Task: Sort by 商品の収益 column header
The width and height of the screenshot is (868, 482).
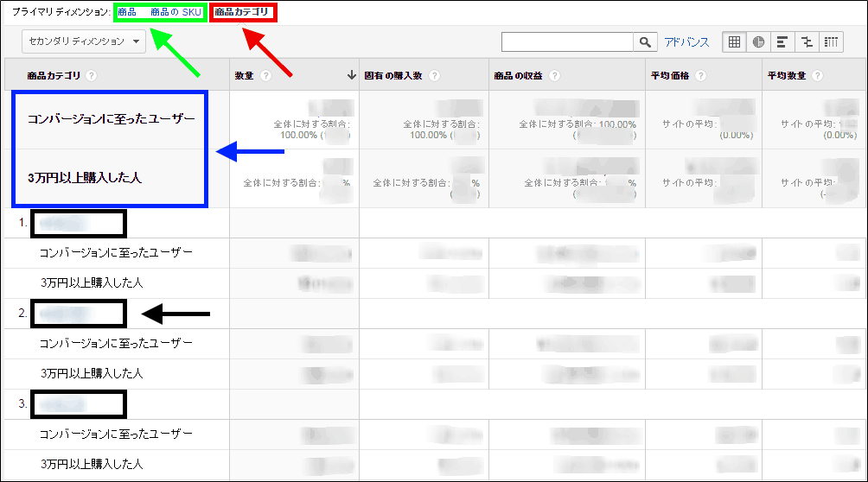Action: pos(518,76)
